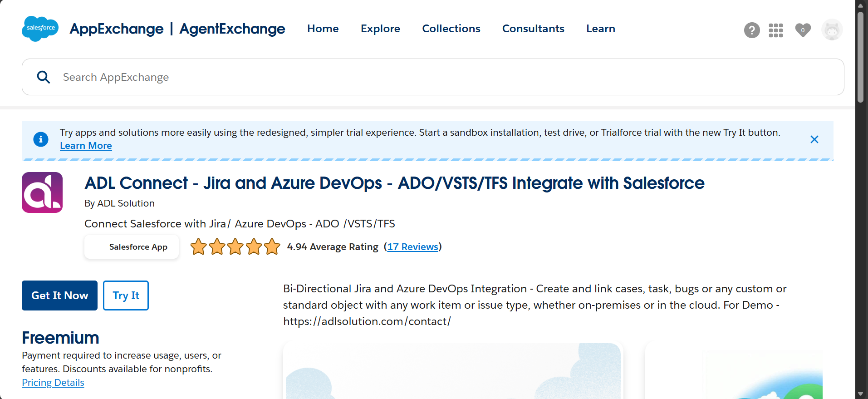The image size is (868, 399).
Task: Click the info icon in the banner
Action: 41,139
